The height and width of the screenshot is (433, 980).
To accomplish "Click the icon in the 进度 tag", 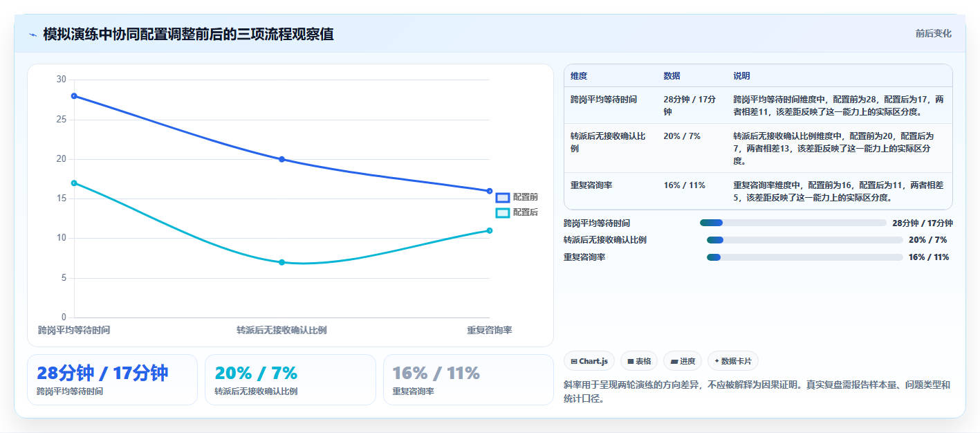I will click(674, 361).
